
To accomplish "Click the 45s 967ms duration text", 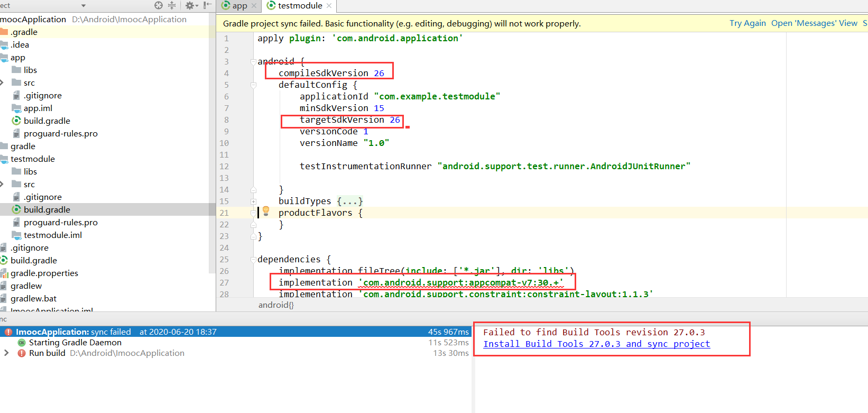I will (448, 332).
